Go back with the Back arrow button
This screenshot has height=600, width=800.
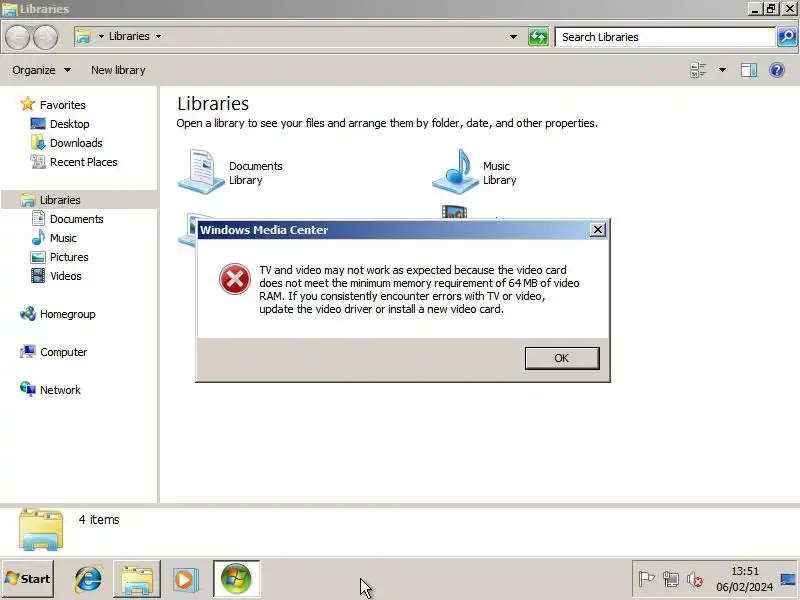(x=17, y=37)
